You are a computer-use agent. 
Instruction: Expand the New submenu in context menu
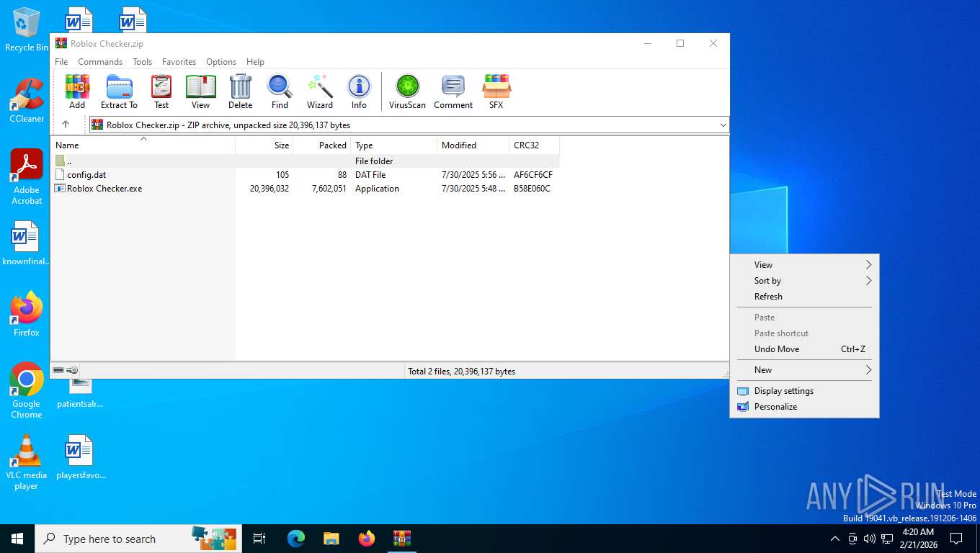[x=804, y=370]
